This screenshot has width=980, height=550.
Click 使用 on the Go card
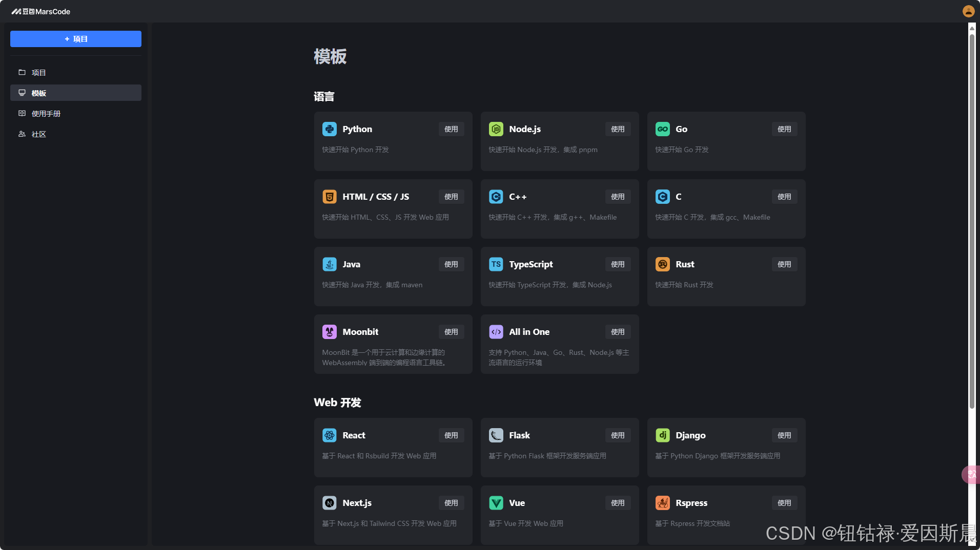784,129
